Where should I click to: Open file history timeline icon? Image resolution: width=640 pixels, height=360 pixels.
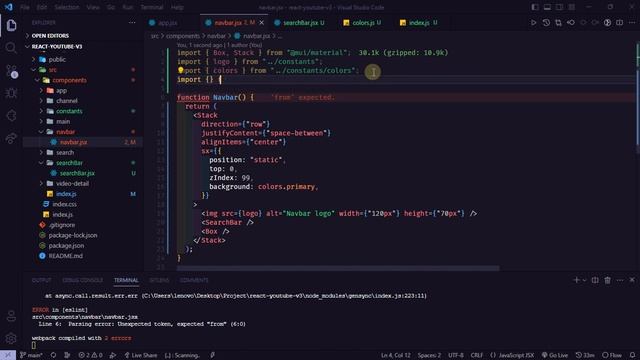coord(546,23)
